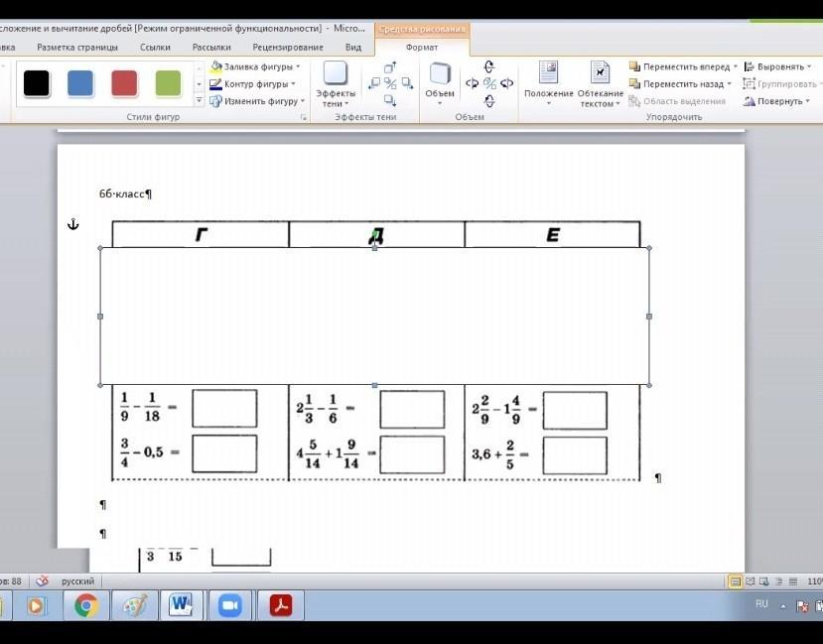Tilt 3-D shape up icon
The height and width of the screenshot is (644, 823).
pyautogui.click(x=489, y=66)
